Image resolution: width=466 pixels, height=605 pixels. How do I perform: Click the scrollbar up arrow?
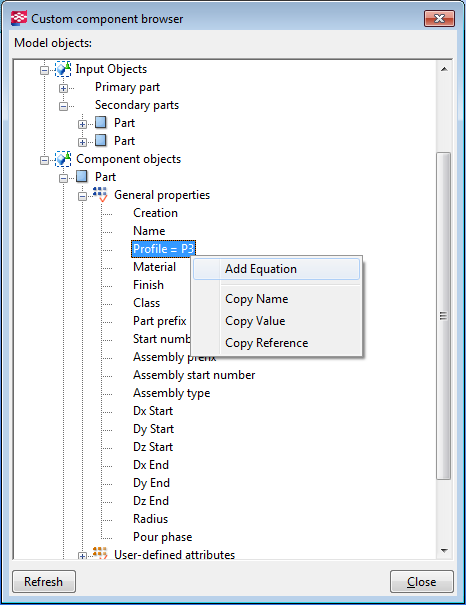tap(444, 69)
